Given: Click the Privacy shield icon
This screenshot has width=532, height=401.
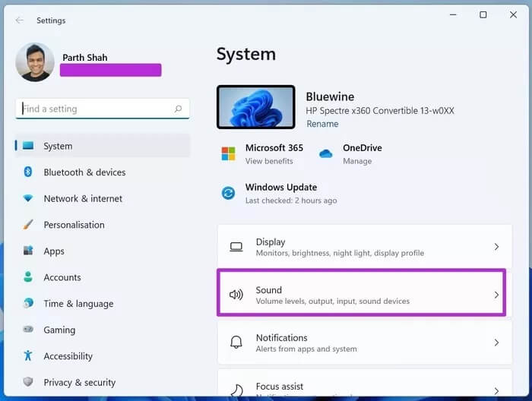Looking at the screenshot, I should tap(28, 382).
